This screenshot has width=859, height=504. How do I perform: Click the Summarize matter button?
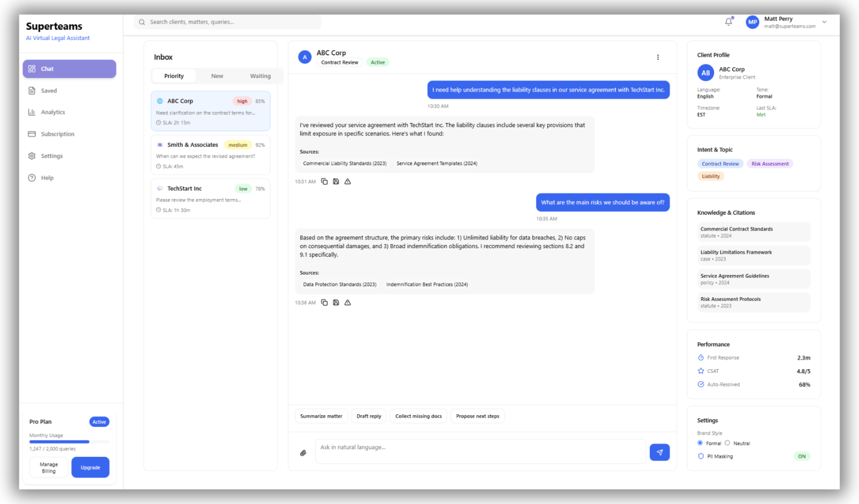tap(321, 416)
